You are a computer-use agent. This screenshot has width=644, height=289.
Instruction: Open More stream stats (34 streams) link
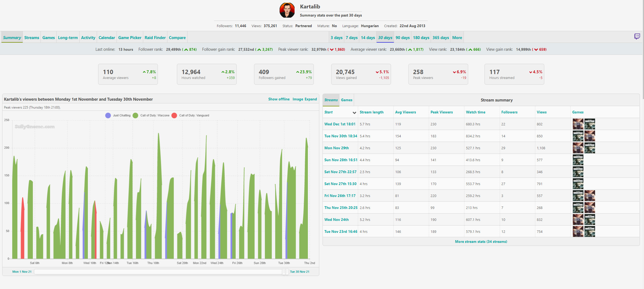point(481,242)
